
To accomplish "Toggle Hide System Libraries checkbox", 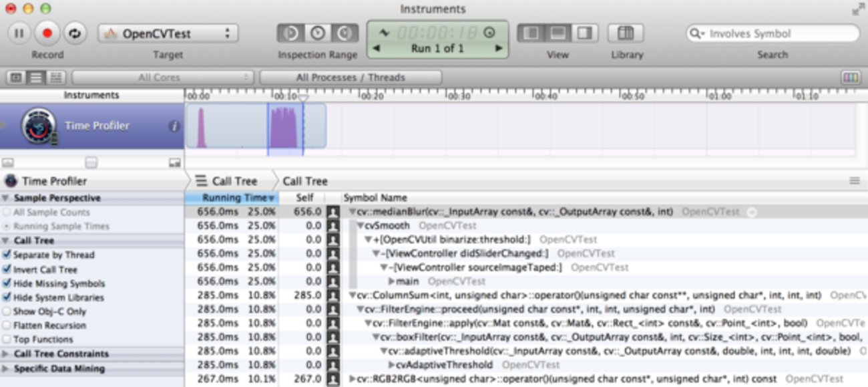I will point(7,297).
